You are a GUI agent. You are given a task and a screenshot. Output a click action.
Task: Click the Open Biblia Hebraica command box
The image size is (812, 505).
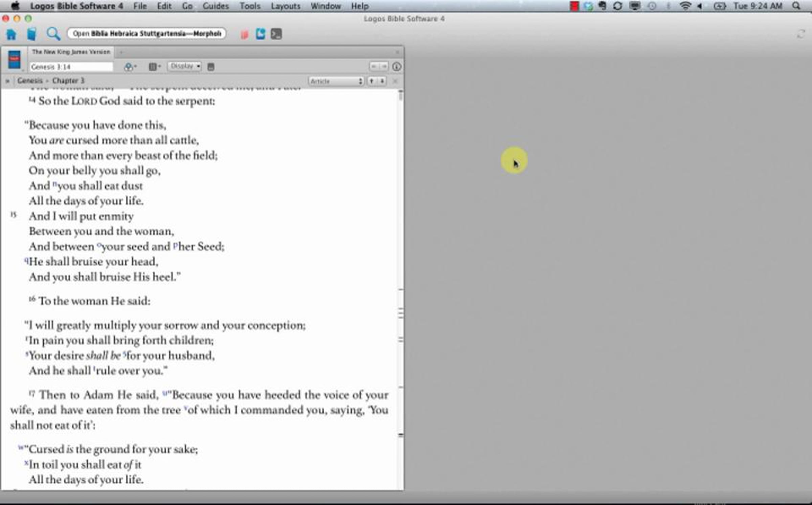[x=147, y=33]
